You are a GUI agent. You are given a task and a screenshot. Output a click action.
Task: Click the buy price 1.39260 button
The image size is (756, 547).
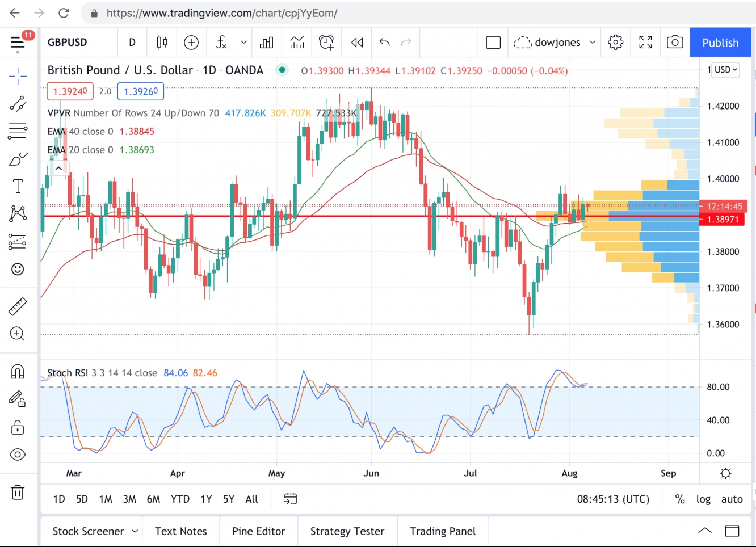click(x=141, y=91)
